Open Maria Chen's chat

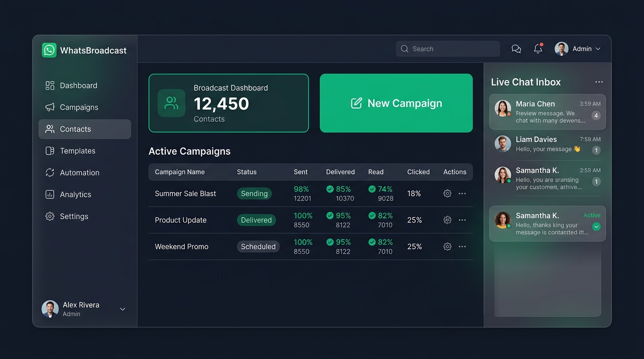tap(548, 112)
